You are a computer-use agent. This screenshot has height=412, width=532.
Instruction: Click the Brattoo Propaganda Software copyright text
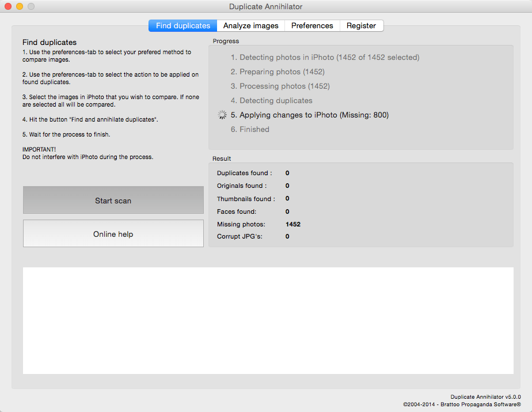coord(462,405)
